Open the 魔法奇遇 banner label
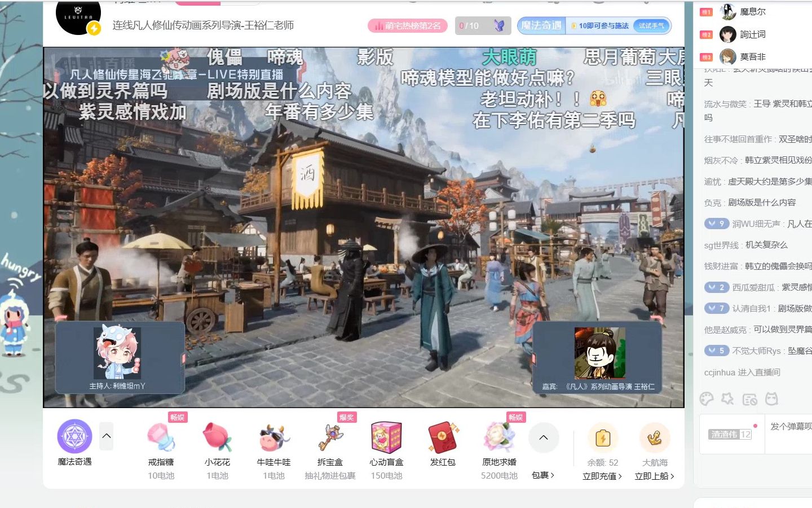 tap(542, 25)
